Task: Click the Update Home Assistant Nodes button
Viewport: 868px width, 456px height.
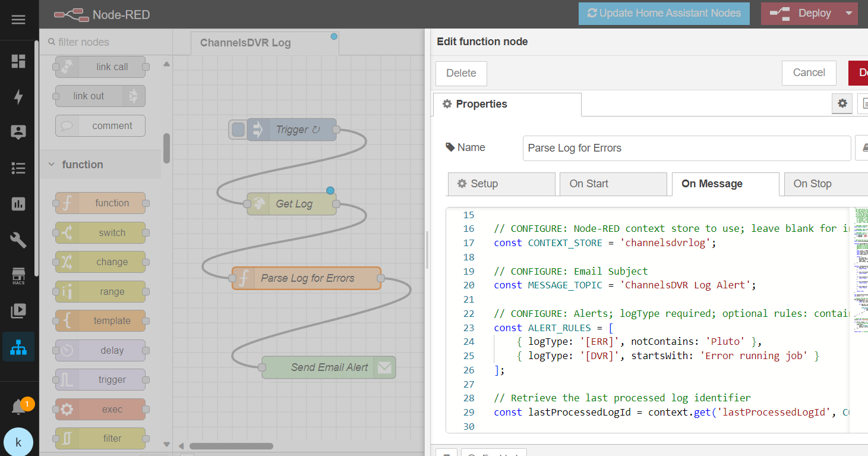Action: pyautogui.click(x=664, y=13)
